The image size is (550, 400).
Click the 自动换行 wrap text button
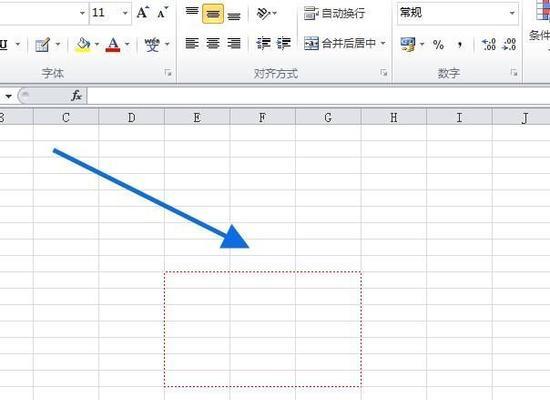[334, 14]
